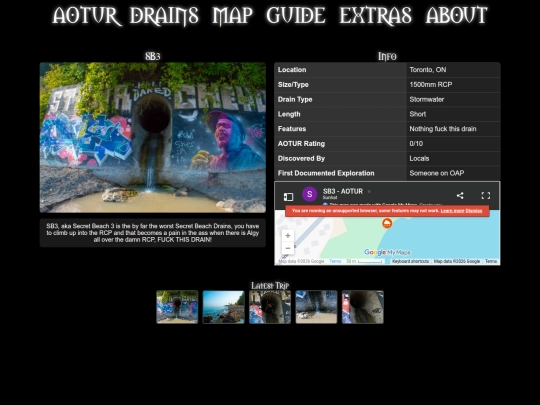Click Learn more in browser warning
Viewport: 540px width, 405px height.
[x=452, y=211]
